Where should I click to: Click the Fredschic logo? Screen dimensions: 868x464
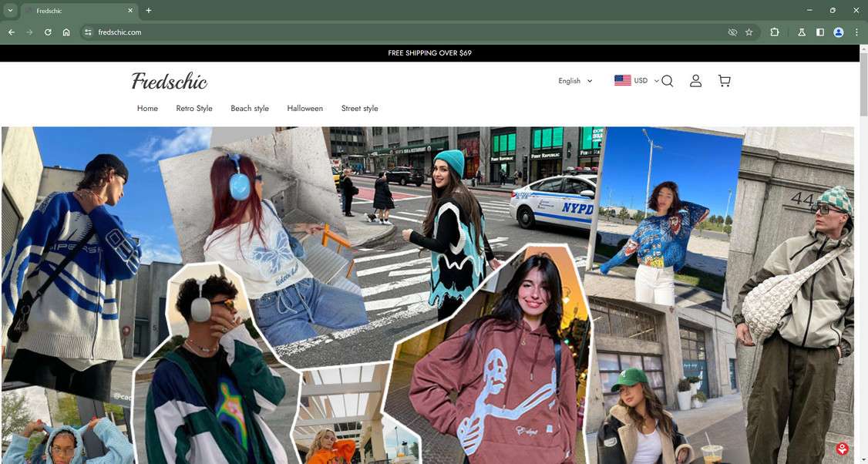point(170,82)
